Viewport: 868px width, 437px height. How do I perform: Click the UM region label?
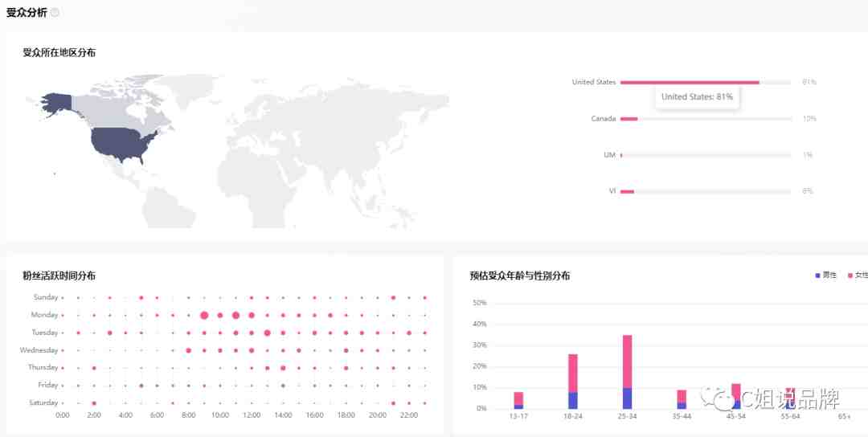[609, 155]
